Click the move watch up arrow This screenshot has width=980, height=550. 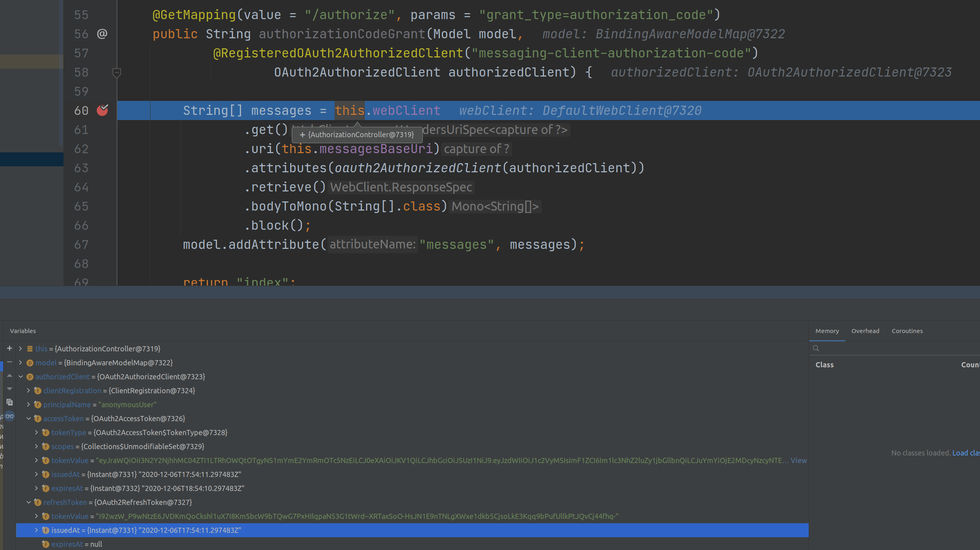click(10, 376)
